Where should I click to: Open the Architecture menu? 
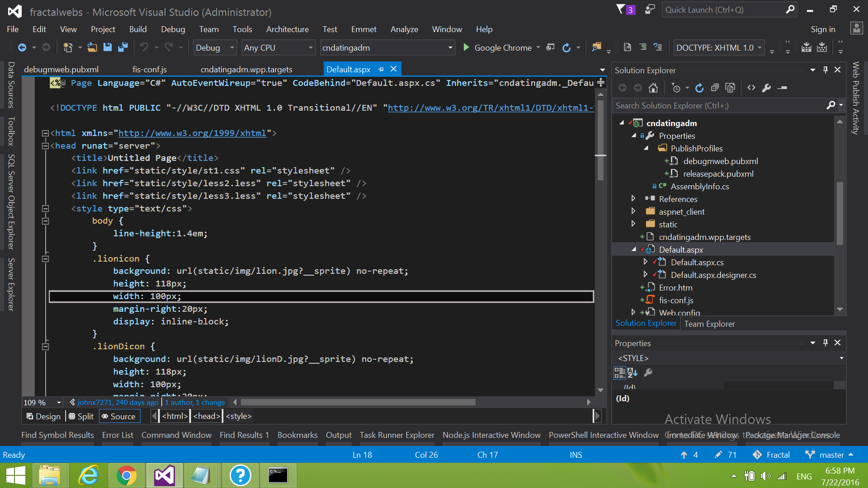click(x=287, y=29)
